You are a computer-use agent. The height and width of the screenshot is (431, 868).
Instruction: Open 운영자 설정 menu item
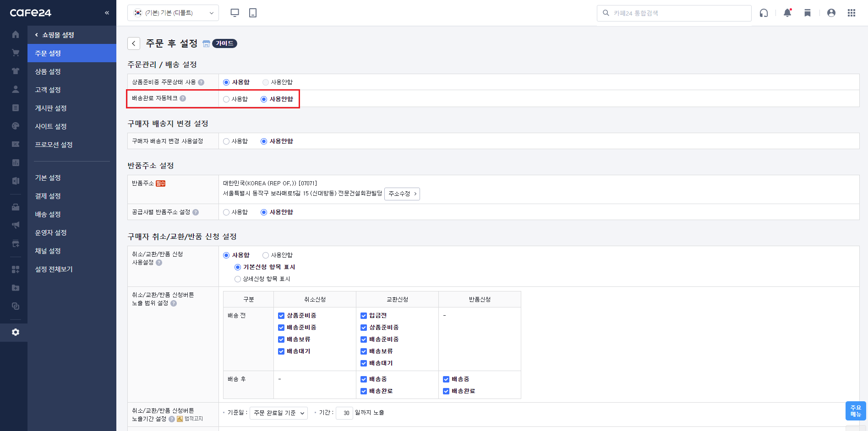[72, 232]
